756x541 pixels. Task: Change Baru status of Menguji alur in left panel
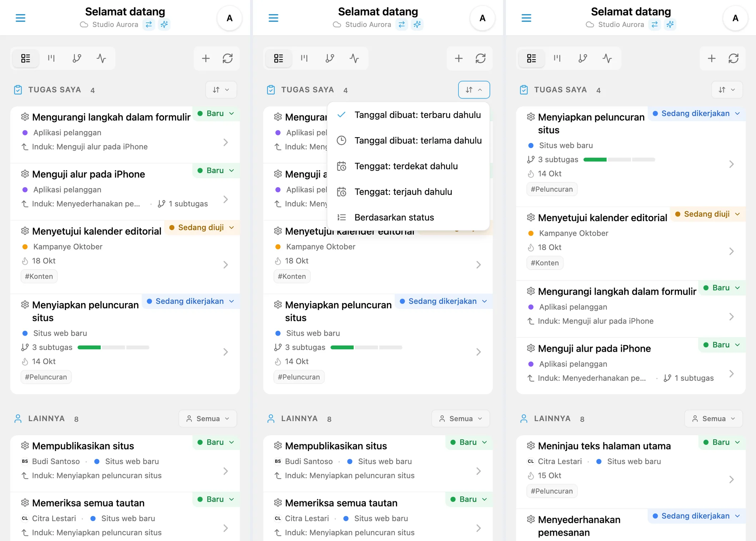pyautogui.click(x=216, y=171)
